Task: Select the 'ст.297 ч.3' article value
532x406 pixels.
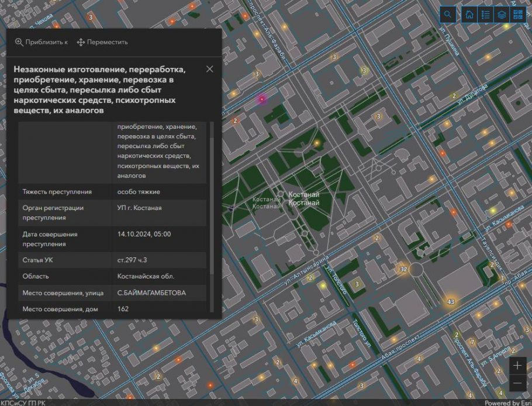Action: [132, 260]
